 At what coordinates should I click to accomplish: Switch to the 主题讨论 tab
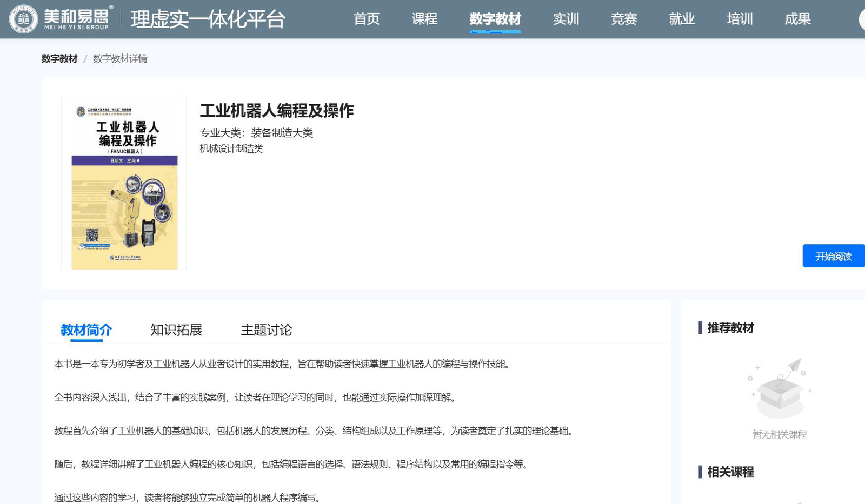pos(267,330)
